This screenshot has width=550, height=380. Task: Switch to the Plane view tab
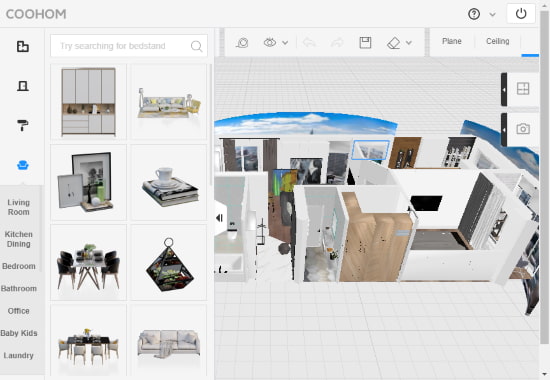pos(451,41)
